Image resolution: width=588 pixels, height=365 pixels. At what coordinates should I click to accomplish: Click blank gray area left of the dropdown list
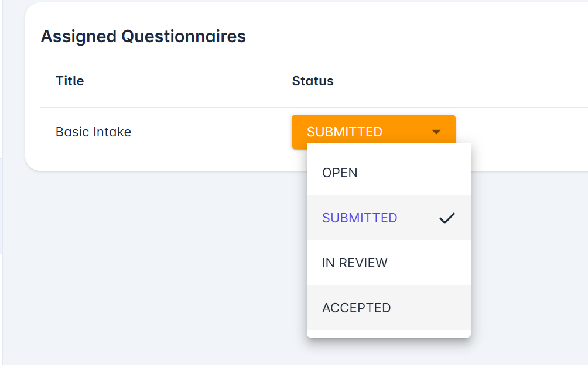click(176, 234)
